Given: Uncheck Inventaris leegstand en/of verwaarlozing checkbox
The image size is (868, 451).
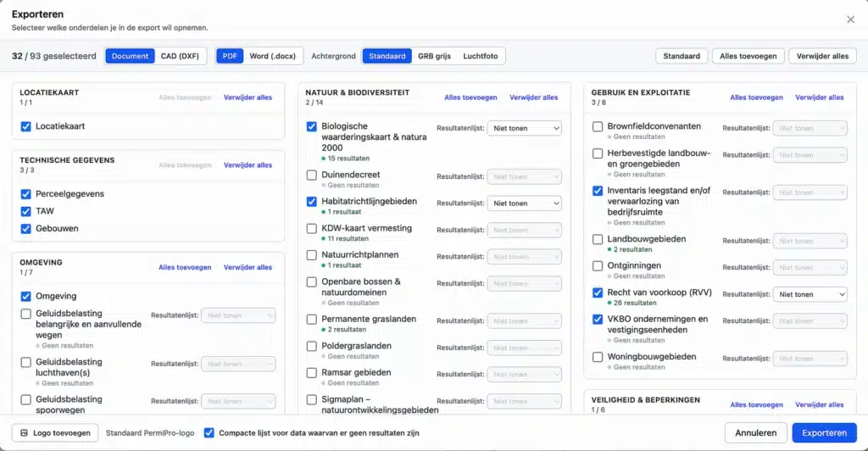Looking at the screenshot, I should pyautogui.click(x=598, y=191).
